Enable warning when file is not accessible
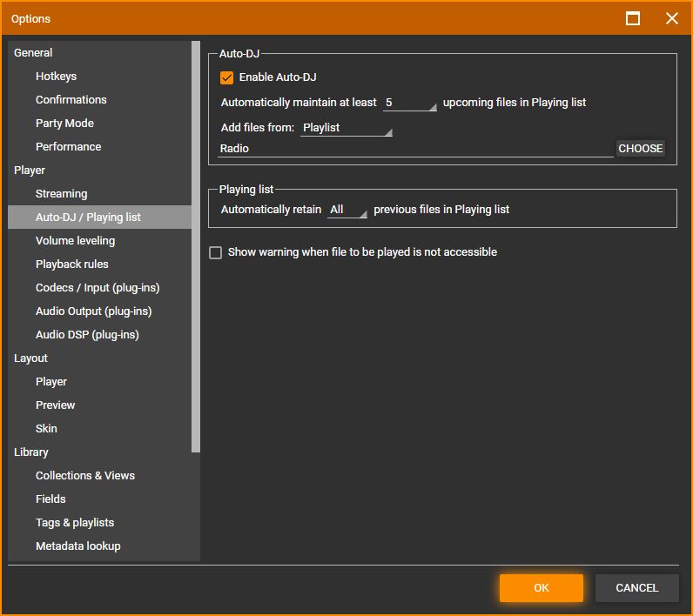Image resolution: width=693 pixels, height=616 pixels. (216, 252)
